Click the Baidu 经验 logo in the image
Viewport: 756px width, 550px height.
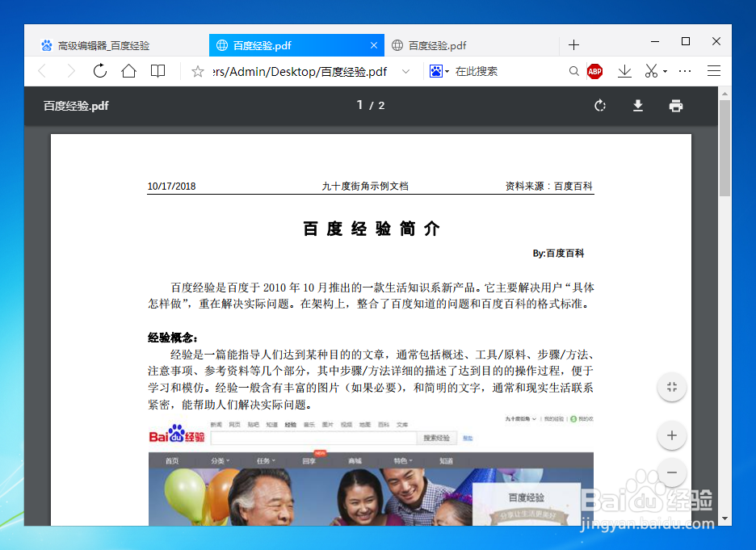(176, 434)
